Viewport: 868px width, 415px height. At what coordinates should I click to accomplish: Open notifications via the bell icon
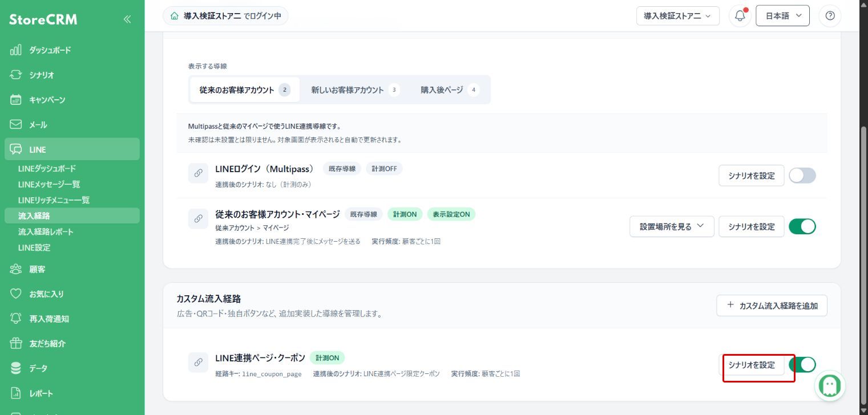740,16
